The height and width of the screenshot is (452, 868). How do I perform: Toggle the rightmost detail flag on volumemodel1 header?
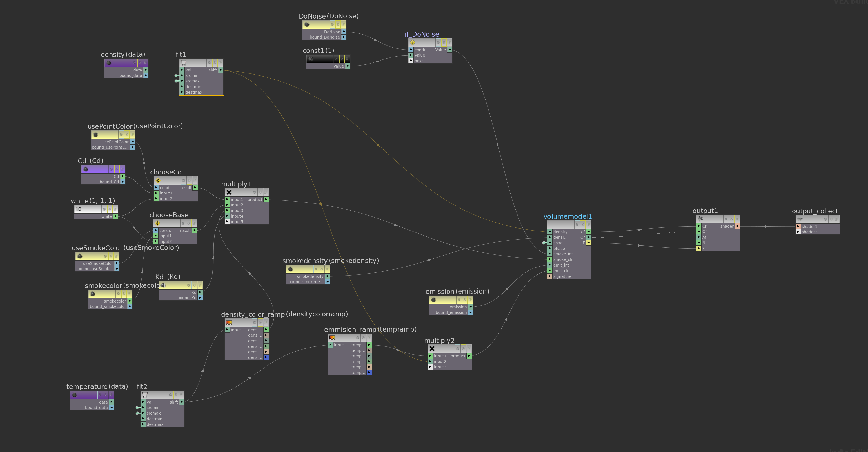(x=588, y=224)
